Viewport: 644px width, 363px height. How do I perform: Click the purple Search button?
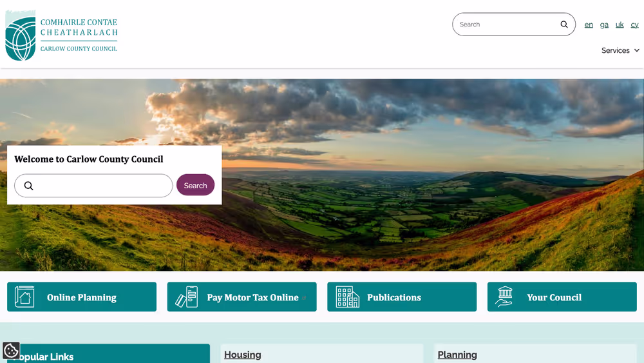(196, 185)
